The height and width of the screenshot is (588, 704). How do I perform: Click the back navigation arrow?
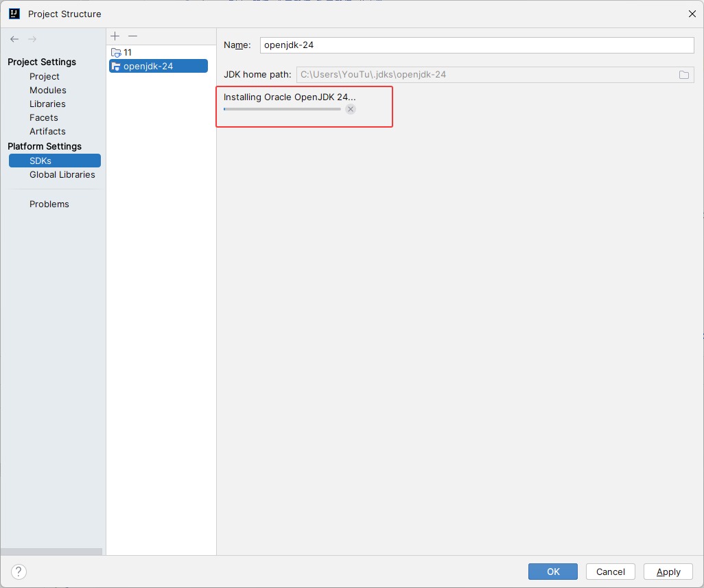pyautogui.click(x=14, y=39)
